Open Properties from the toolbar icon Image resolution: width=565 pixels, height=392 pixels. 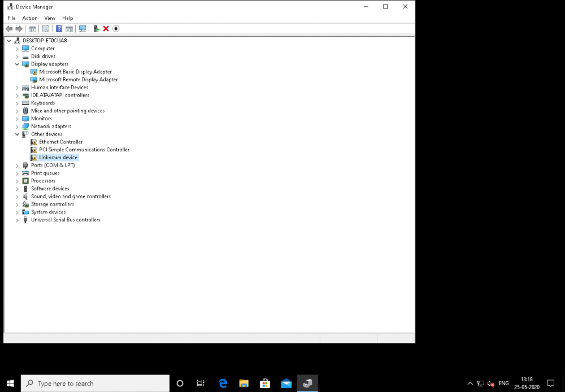click(x=46, y=29)
